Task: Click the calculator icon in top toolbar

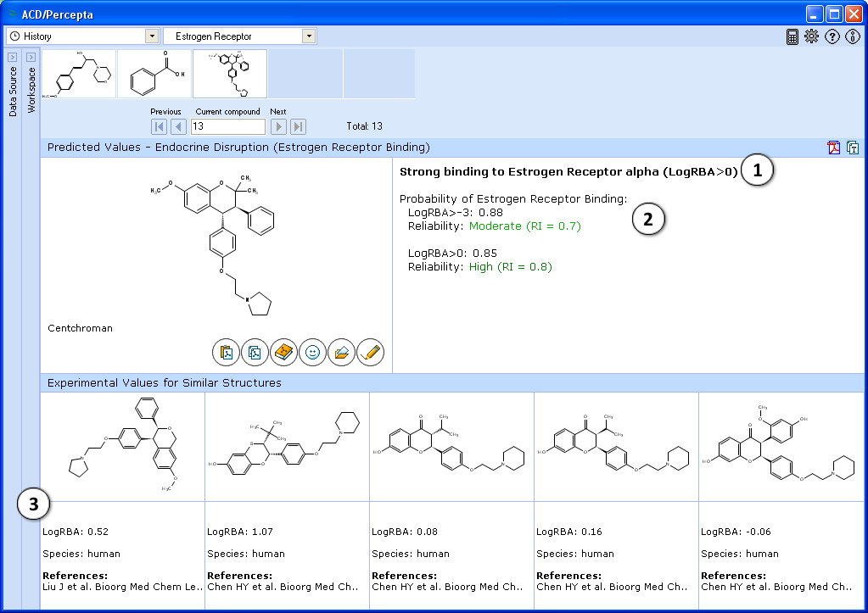Action: [792, 36]
